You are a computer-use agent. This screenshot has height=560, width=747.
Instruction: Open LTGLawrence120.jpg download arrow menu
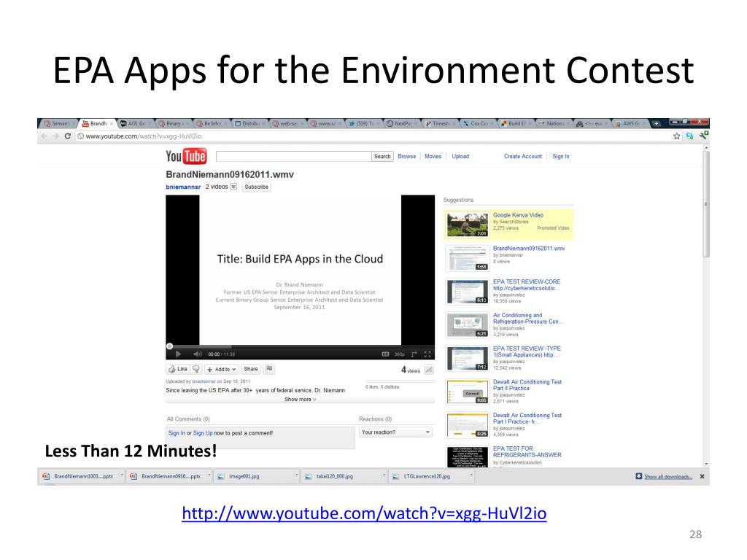tap(471, 475)
